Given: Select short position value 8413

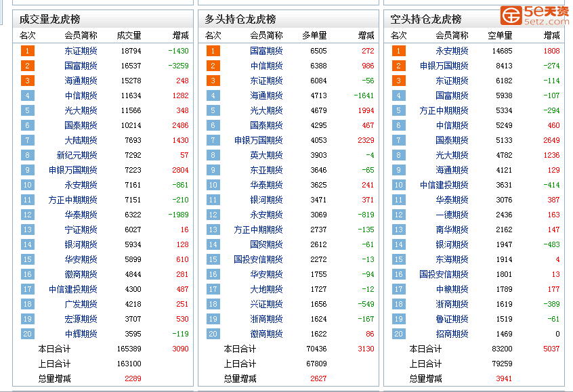Looking at the screenshot, I should [505, 66].
